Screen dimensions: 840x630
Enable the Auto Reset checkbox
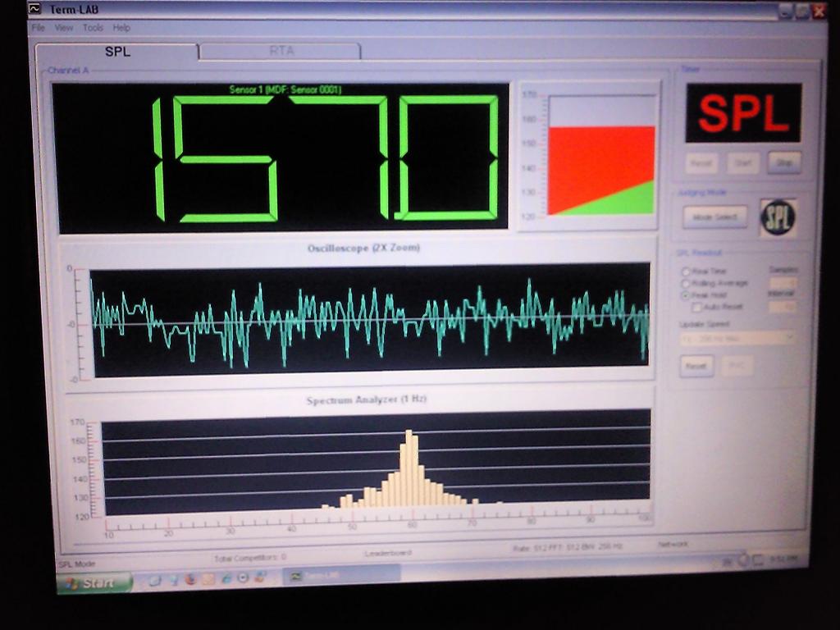697,307
